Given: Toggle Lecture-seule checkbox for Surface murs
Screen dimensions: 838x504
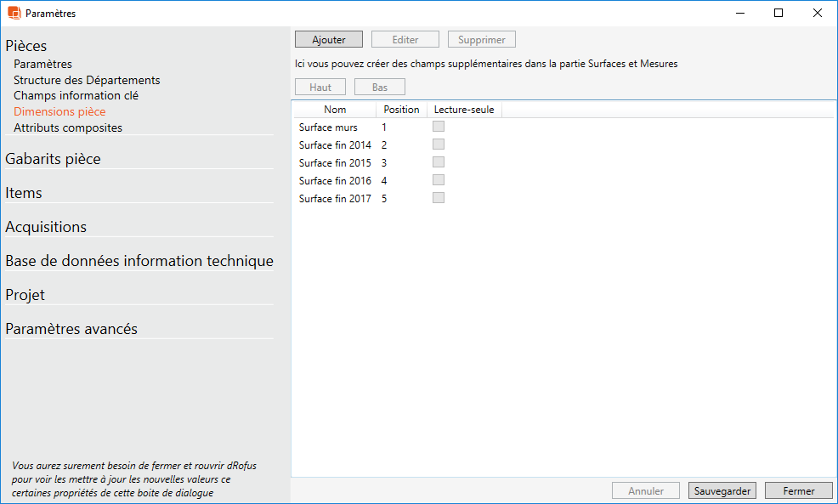Looking at the screenshot, I should click(439, 127).
